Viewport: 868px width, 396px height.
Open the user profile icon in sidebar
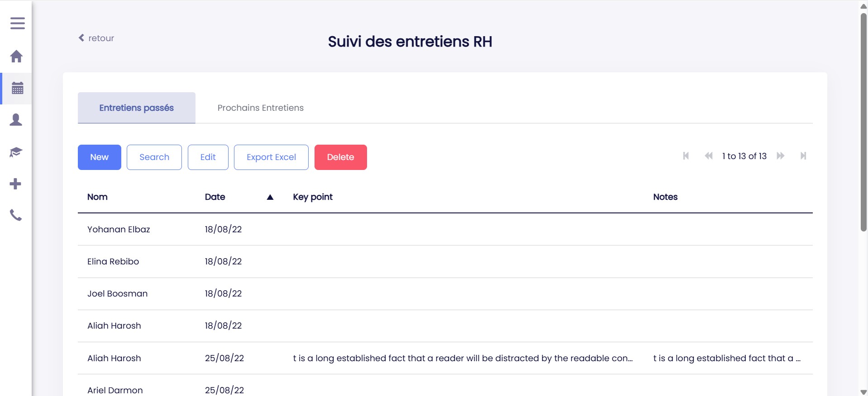16,120
